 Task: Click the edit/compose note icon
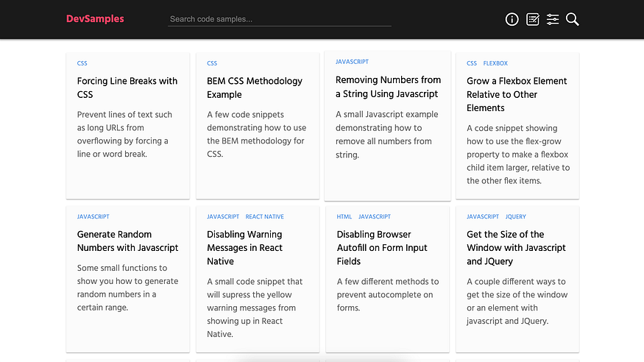[x=533, y=20]
